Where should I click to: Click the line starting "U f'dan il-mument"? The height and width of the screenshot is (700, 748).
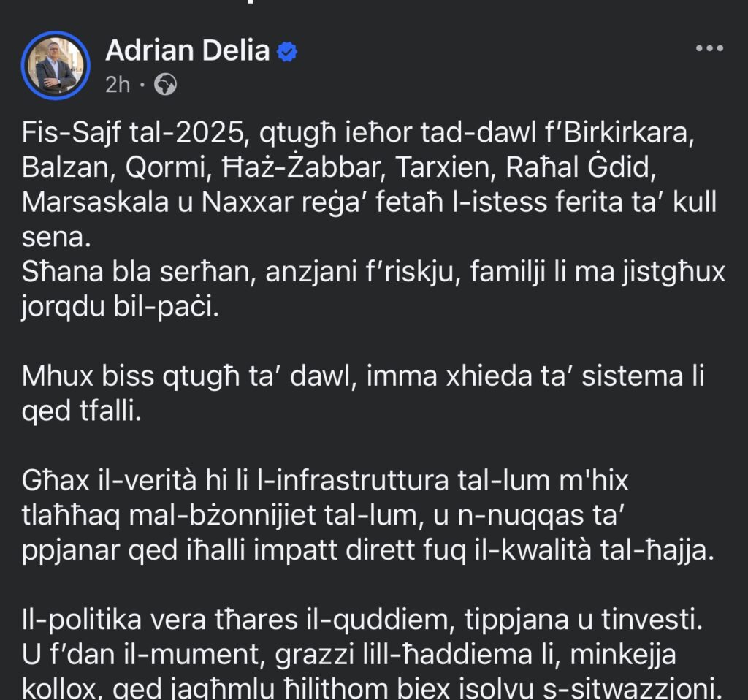[x=348, y=654]
